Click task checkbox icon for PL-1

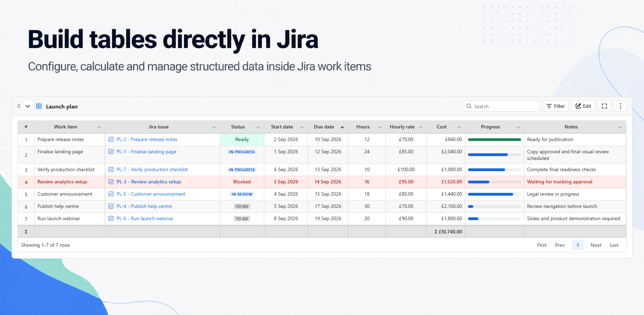pyautogui.click(x=111, y=152)
